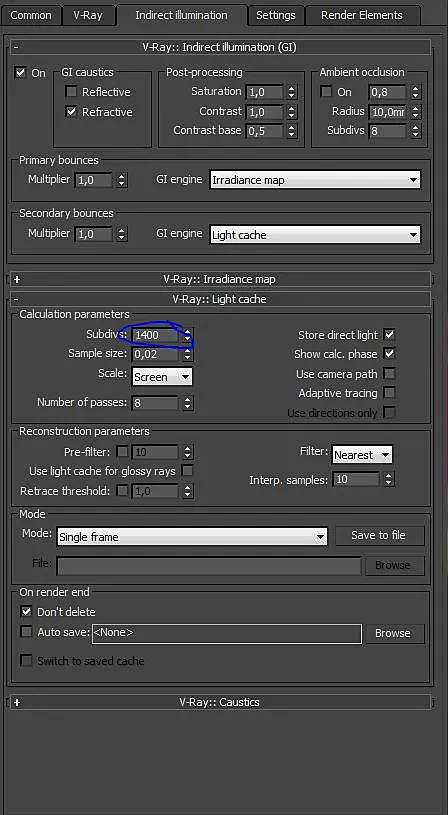The width and height of the screenshot is (448, 815).
Task: Click Light cache Subdivs spinner arrows
Action: click(x=188, y=335)
